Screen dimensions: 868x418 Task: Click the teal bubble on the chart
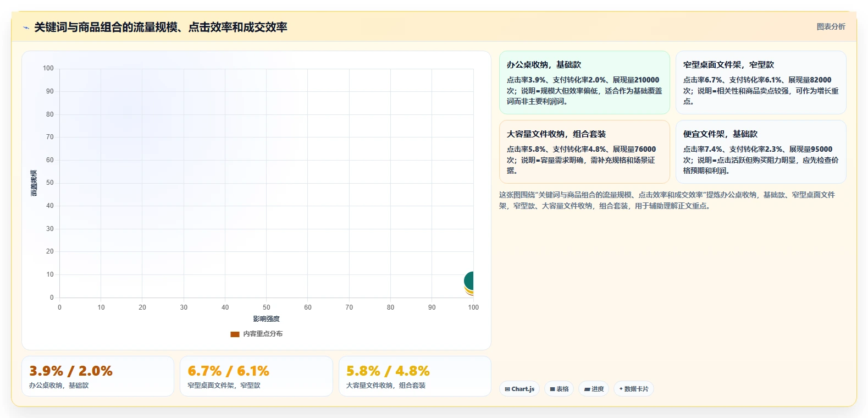point(469,280)
